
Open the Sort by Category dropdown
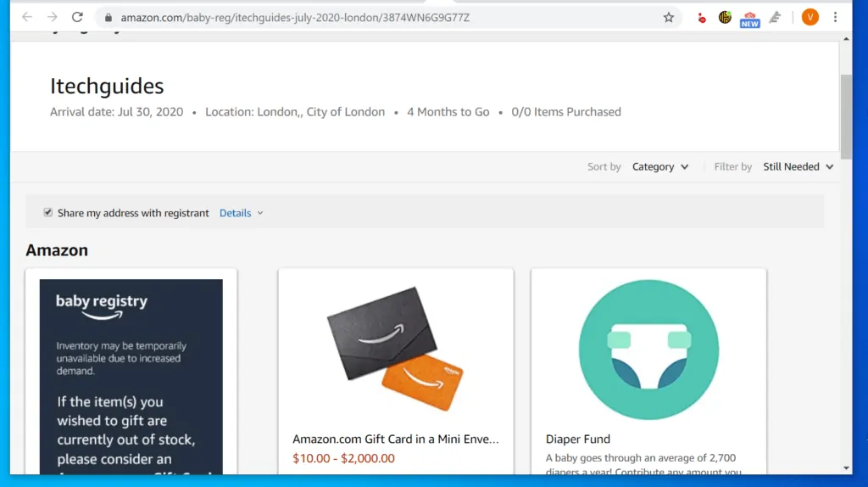coord(660,167)
